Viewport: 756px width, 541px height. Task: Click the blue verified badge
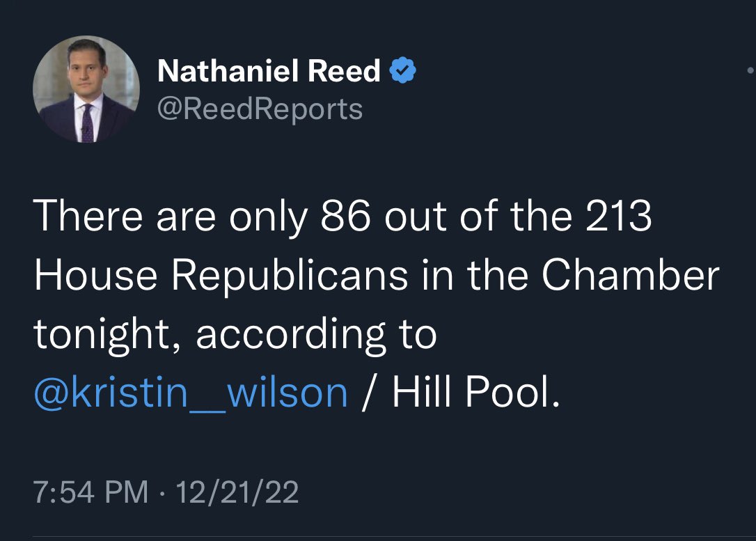click(x=402, y=70)
